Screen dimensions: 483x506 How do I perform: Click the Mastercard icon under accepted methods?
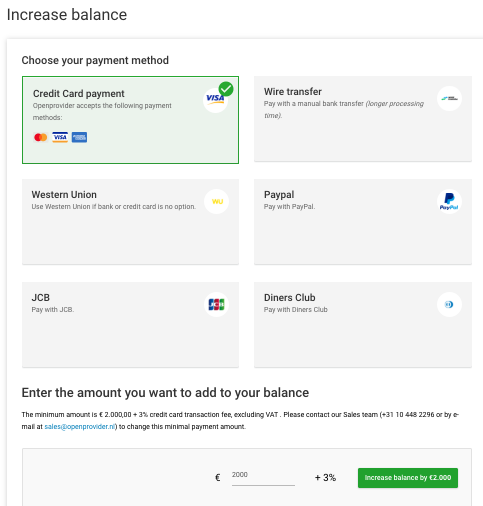41,137
